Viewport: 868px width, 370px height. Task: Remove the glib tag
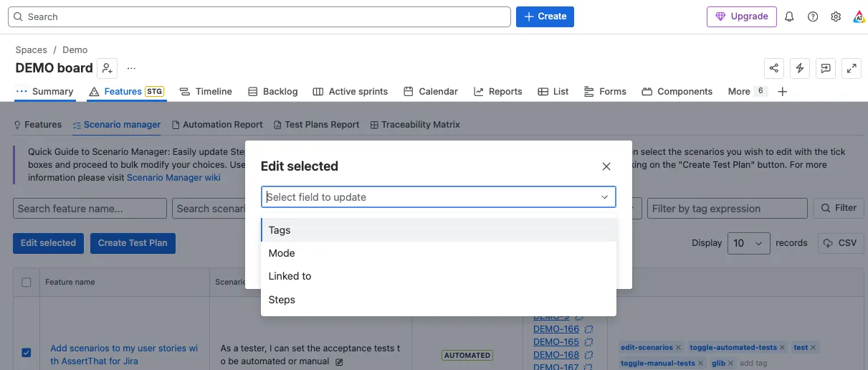pos(731,363)
